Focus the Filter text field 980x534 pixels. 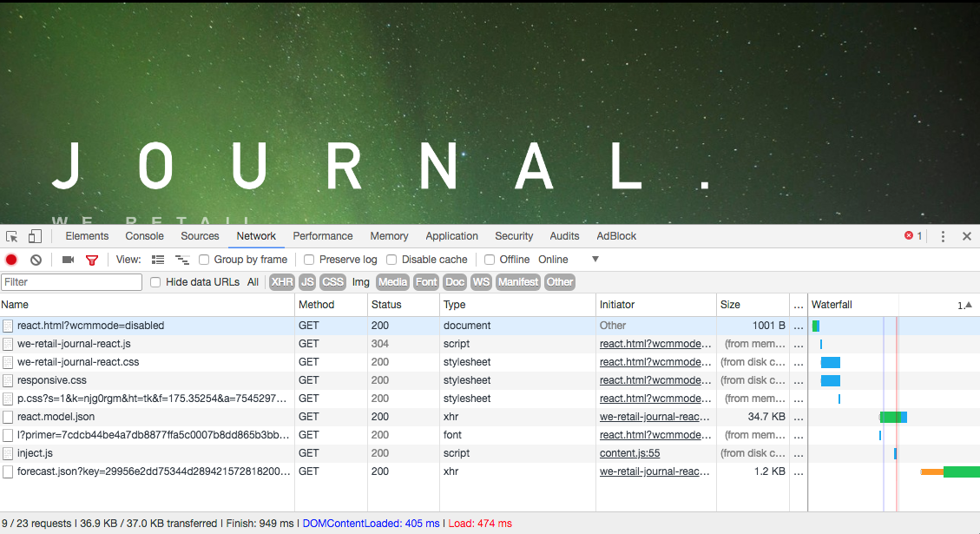[71, 282]
